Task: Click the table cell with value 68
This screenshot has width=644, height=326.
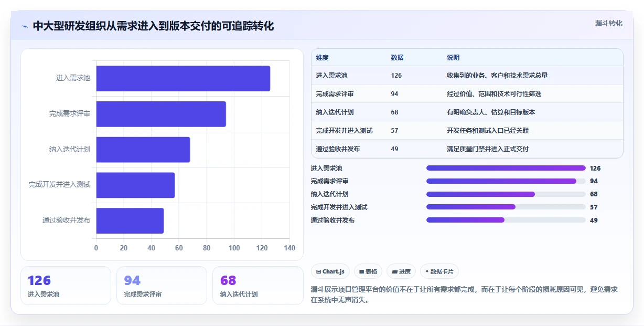Action: click(395, 112)
